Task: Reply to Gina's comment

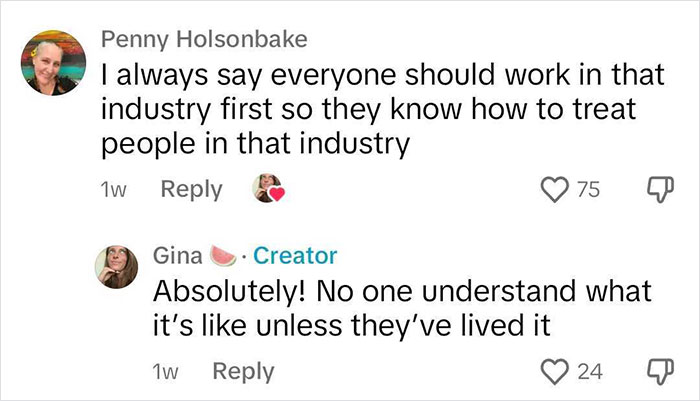Action: coord(243,371)
